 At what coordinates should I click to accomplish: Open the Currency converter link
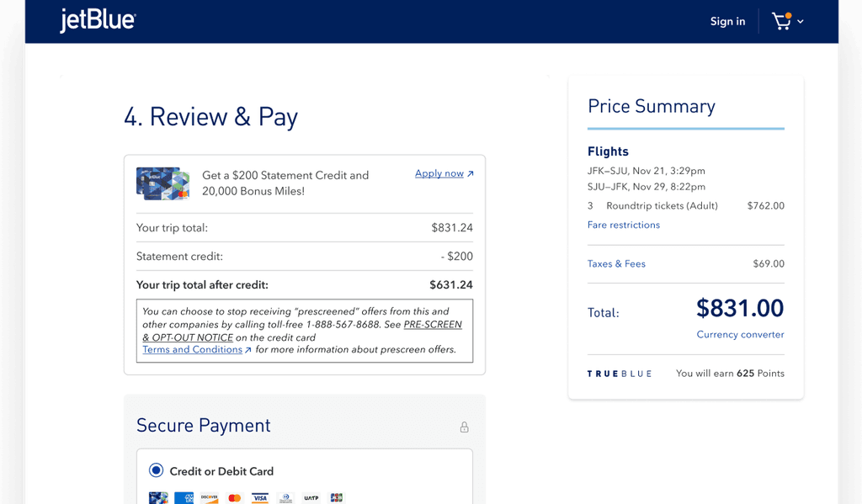tap(740, 334)
